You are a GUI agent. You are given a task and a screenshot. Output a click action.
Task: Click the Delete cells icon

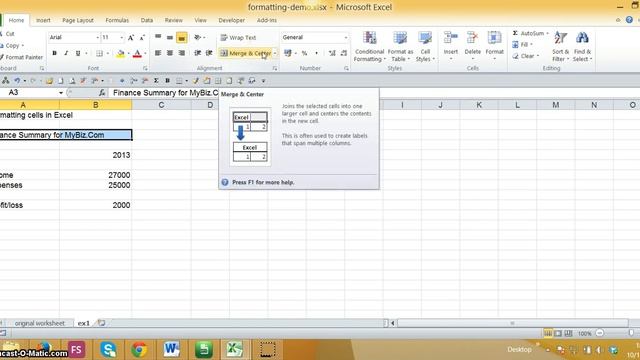[x=472, y=38]
